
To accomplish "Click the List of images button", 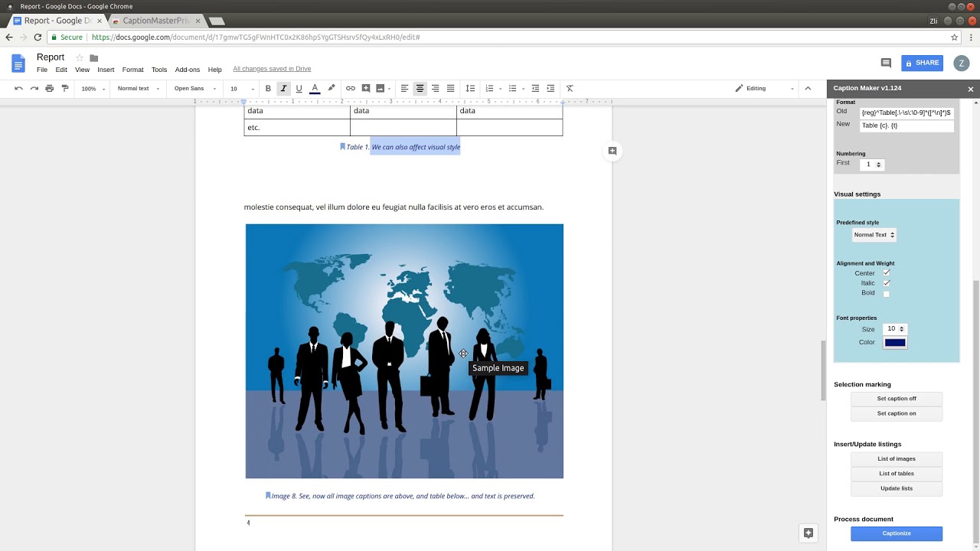I will pos(897,459).
